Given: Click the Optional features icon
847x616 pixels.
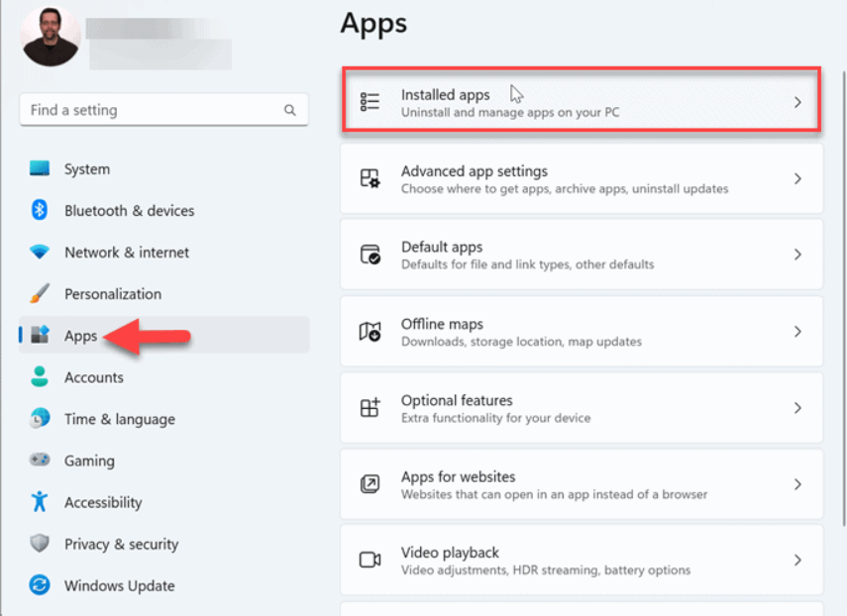Looking at the screenshot, I should coord(371,407).
